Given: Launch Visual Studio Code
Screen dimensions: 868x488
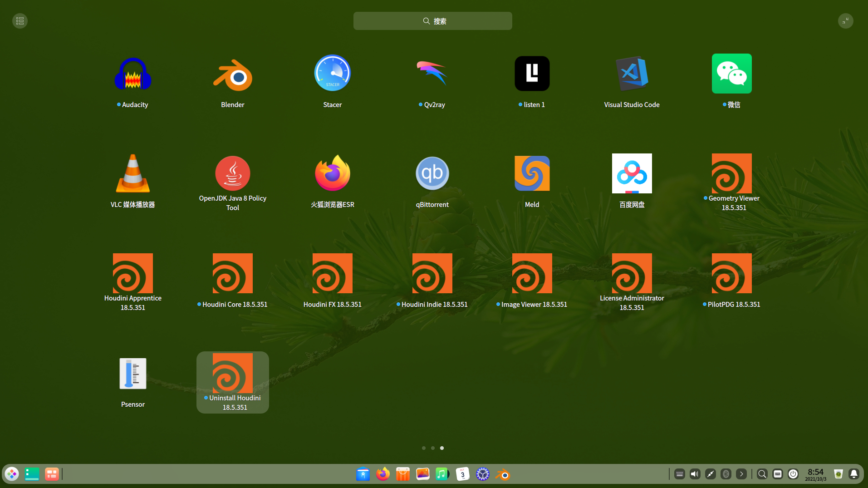Looking at the screenshot, I should click(x=632, y=74).
